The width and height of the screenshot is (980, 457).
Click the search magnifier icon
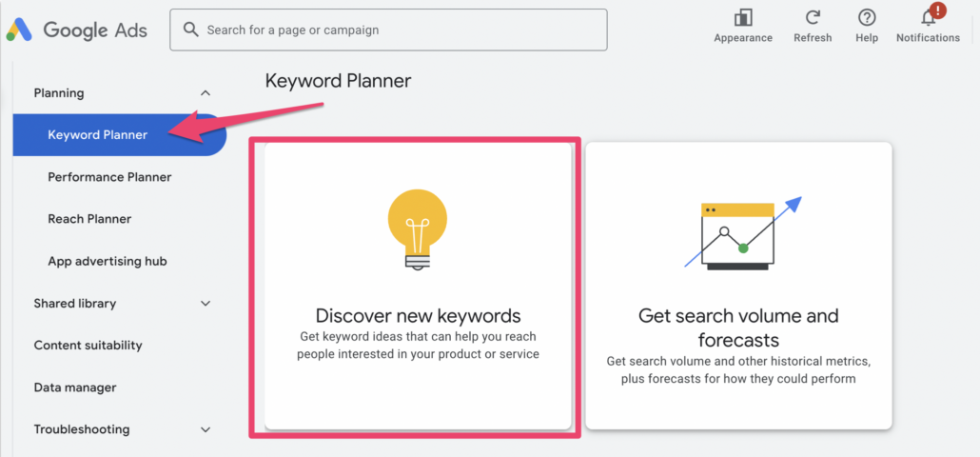pos(190,30)
